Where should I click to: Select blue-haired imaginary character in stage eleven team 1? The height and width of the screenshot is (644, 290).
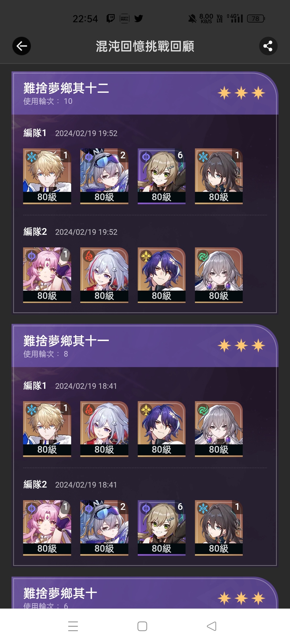pos(162,429)
